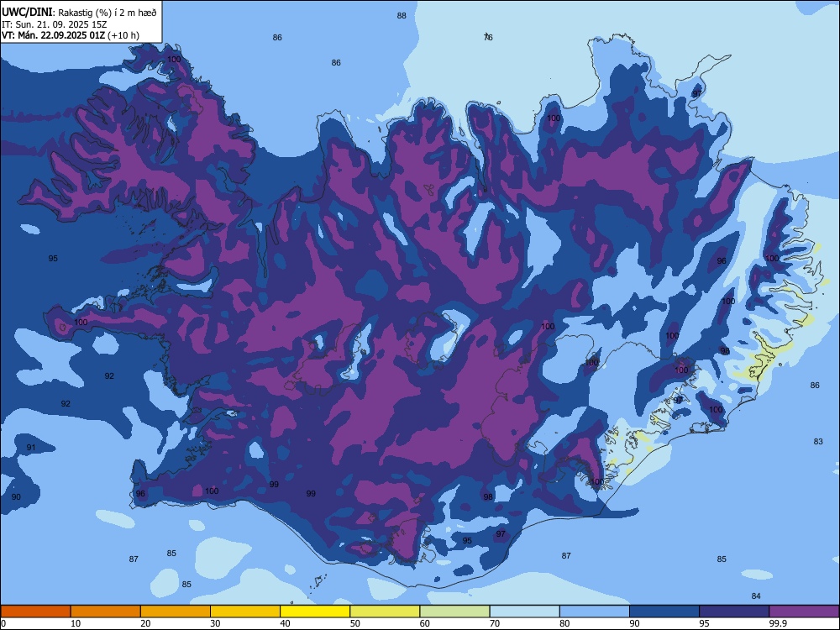Pick the pale yellow 50–60 legend swatch
The height and width of the screenshot is (630, 840).
[385, 612]
